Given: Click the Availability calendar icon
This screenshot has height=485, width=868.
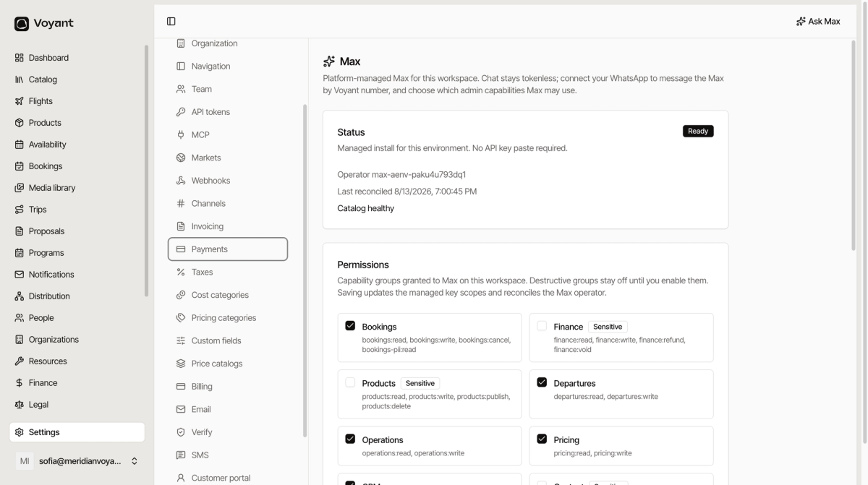Looking at the screenshot, I should (x=20, y=145).
